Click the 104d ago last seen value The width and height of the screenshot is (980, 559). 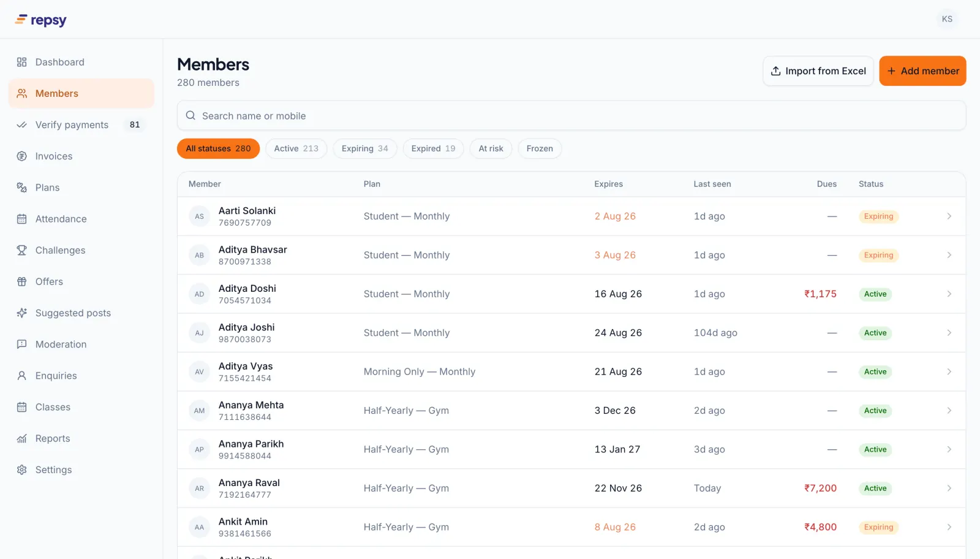715,333
